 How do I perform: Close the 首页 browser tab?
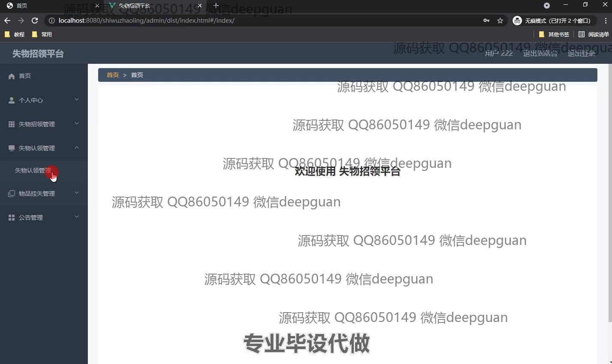click(x=97, y=6)
